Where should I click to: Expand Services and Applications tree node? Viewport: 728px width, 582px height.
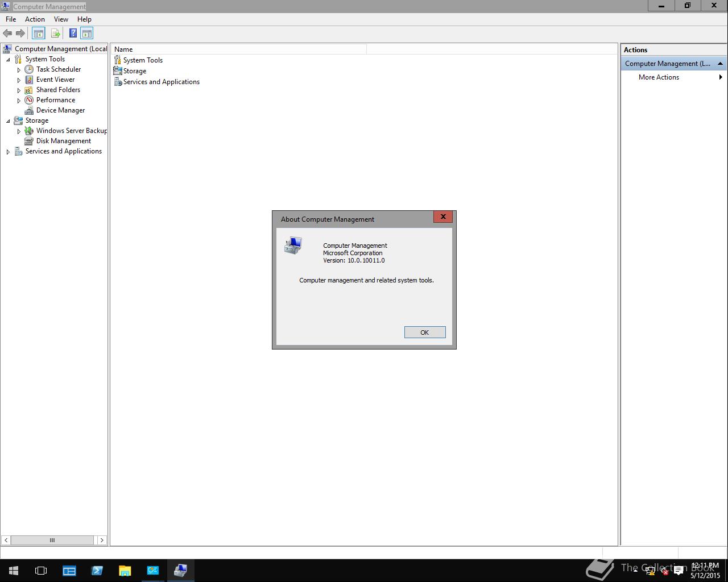8,152
